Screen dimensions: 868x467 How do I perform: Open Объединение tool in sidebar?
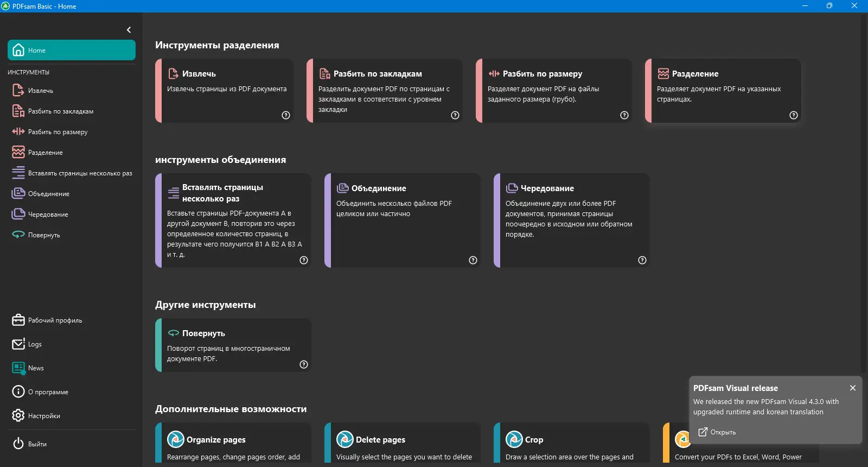pyautogui.click(x=72, y=194)
